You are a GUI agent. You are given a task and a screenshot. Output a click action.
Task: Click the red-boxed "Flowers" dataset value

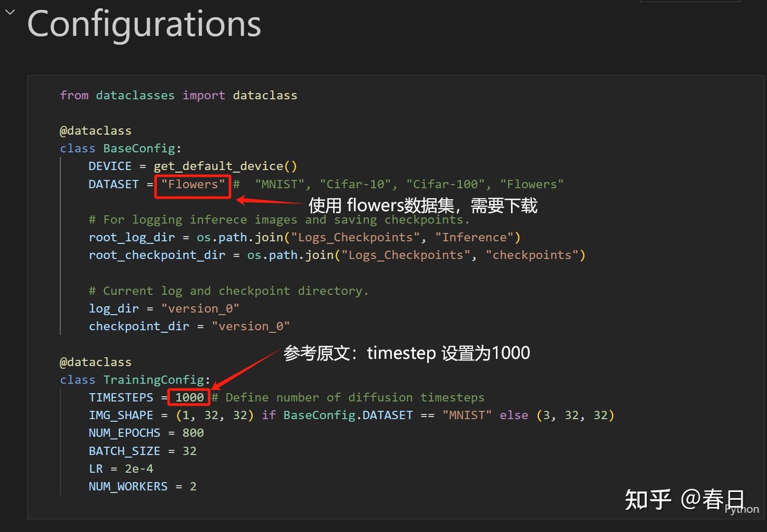point(192,185)
